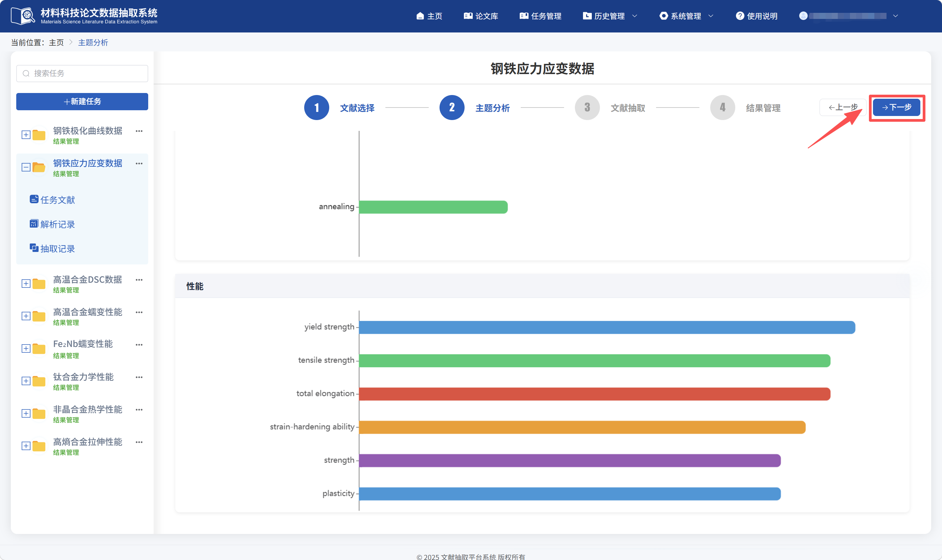
Task: Click the gear icon beside 系统管理
Action: click(x=664, y=16)
